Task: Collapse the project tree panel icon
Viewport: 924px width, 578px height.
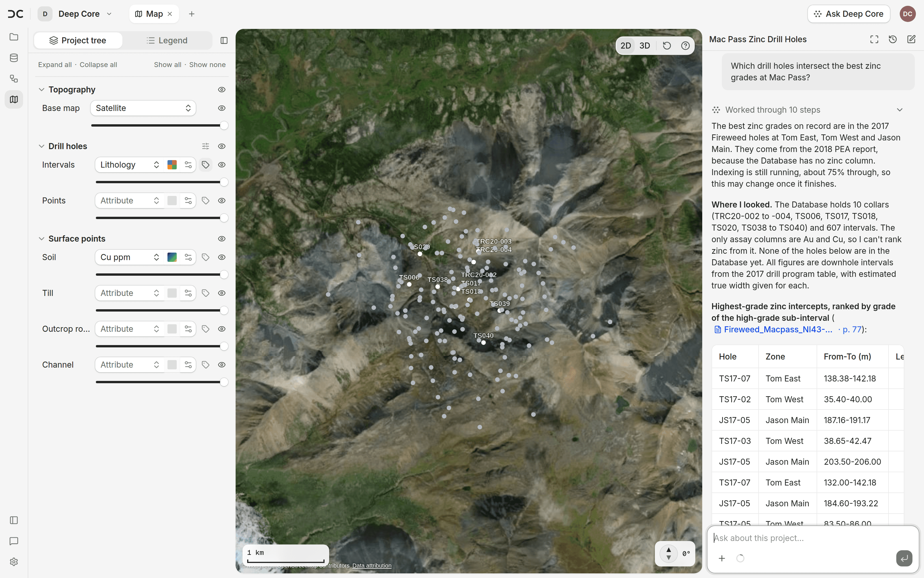Action: [x=224, y=40]
